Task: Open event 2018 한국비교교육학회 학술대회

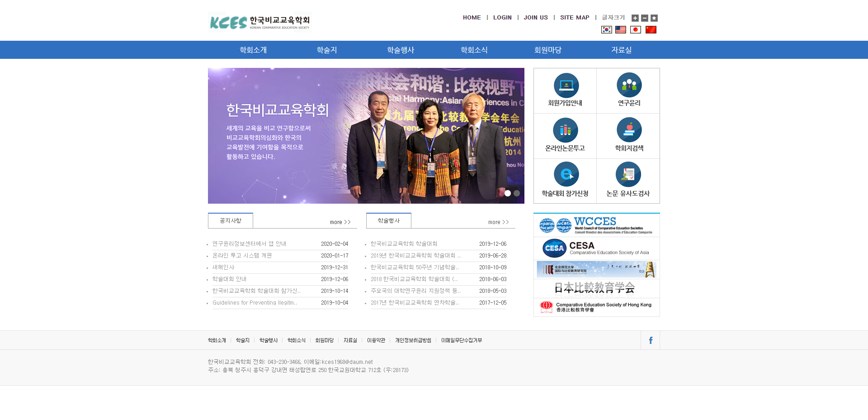Action: pyautogui.click(x=414, y=279)
